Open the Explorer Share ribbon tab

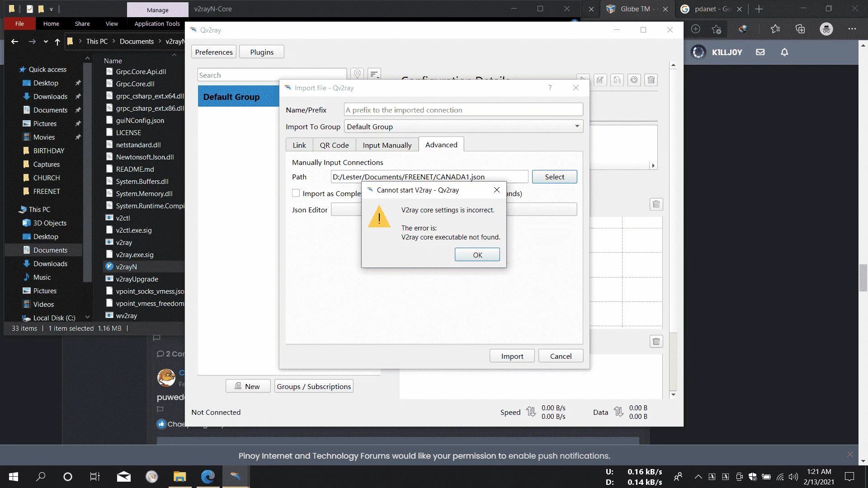pos(82,23)
